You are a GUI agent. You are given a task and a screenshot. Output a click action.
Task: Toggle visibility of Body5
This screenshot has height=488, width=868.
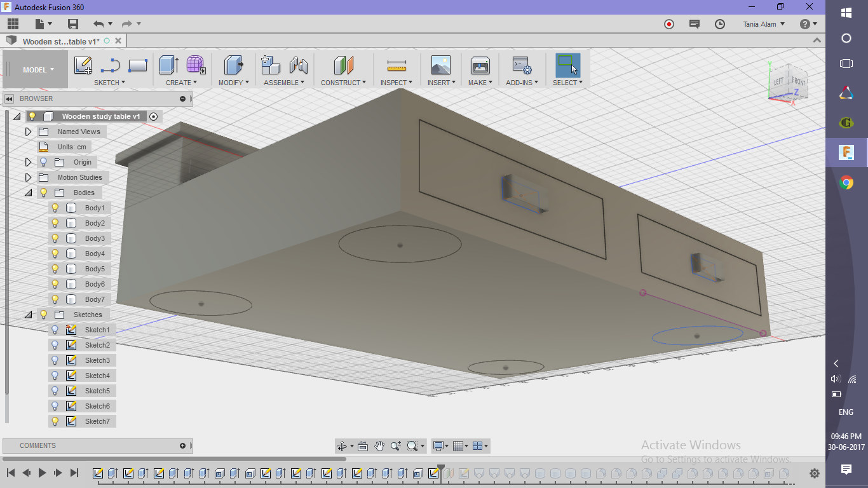tap(55, 269)
